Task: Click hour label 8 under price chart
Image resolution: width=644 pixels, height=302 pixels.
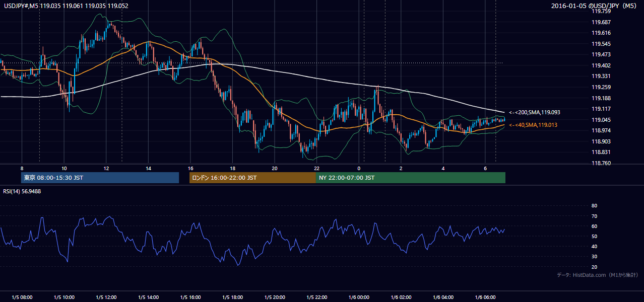Action: 22,168
